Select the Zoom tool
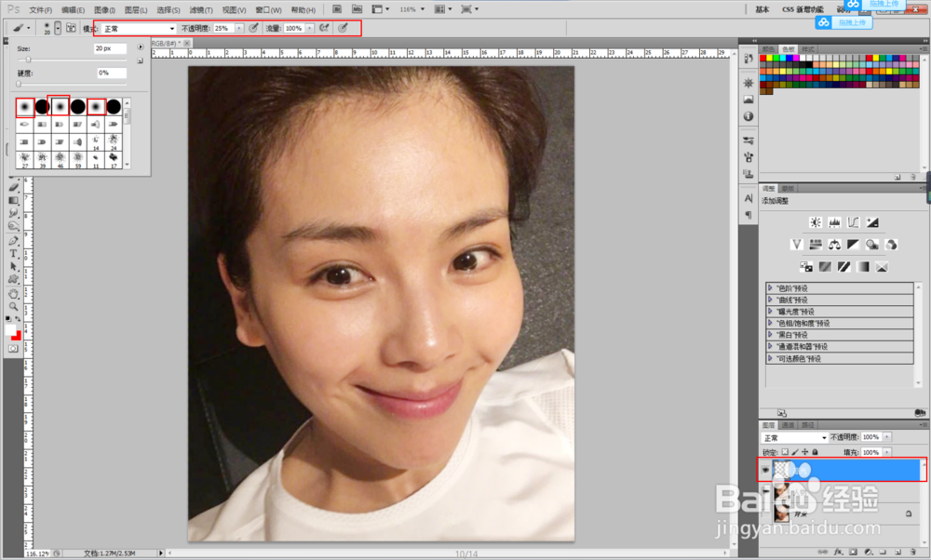 click(13, 307)
